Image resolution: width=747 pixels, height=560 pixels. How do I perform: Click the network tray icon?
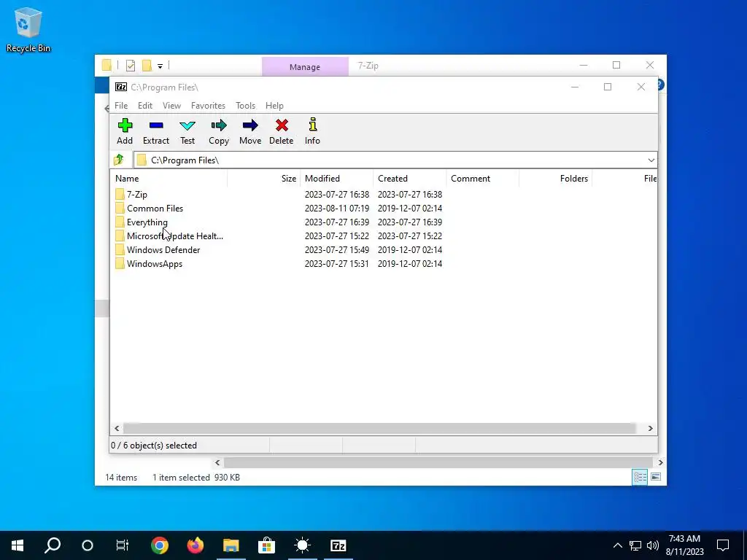[x=635, y=545]
